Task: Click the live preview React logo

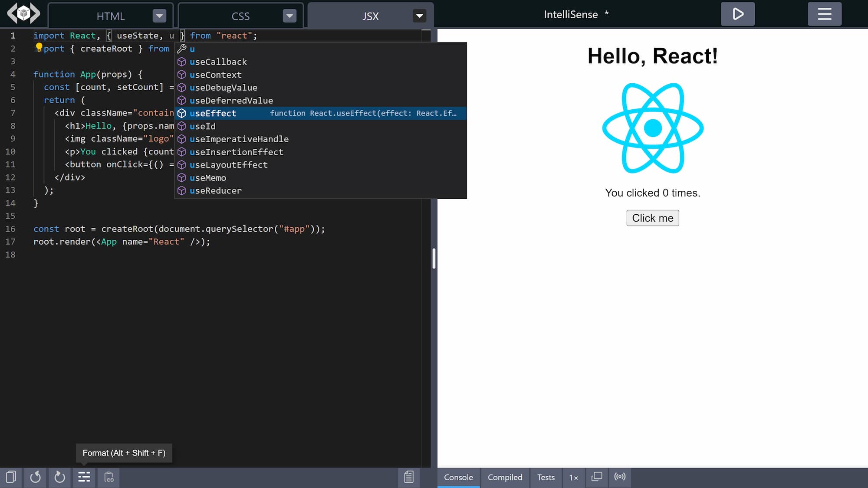Action: click(653, 128)
